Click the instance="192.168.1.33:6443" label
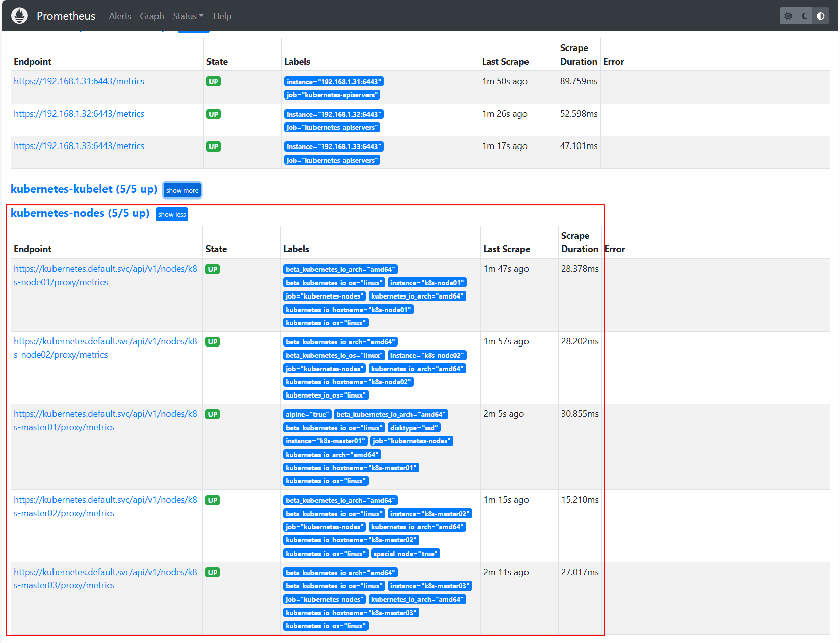Viewport: 840px width, 643px height. [x=334, y=146]
